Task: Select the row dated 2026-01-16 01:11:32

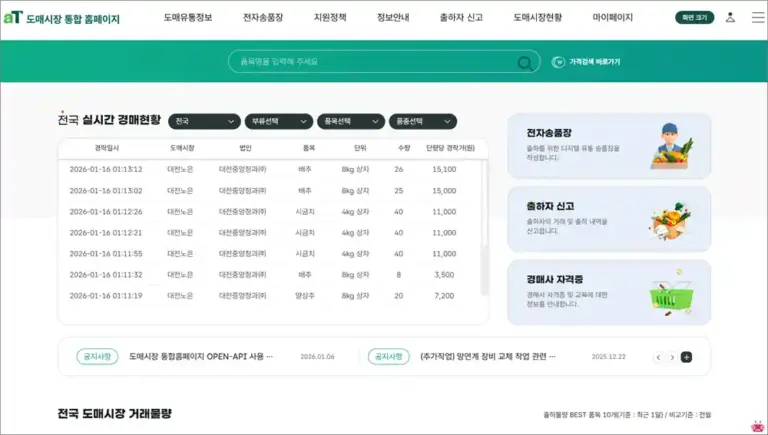Action: 269,275
